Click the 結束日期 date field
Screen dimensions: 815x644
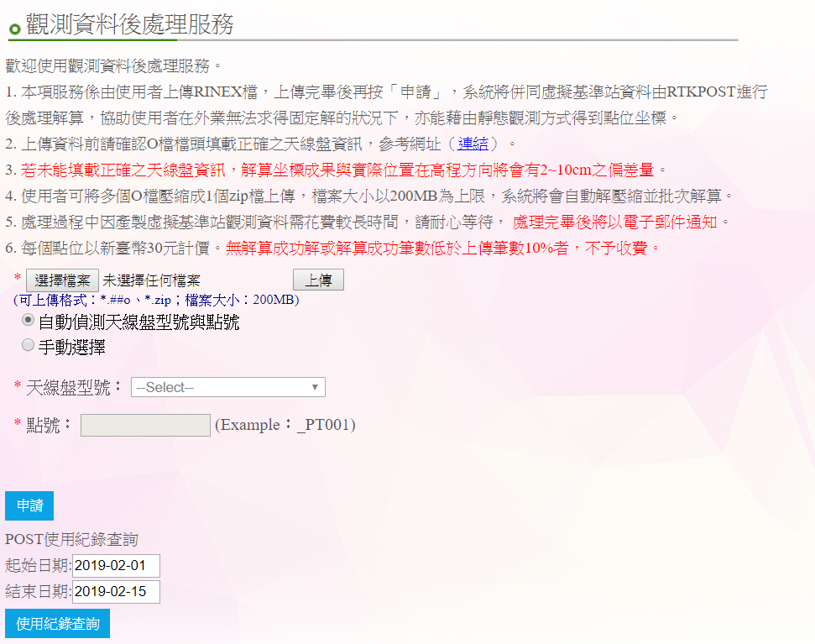(116, 591)
